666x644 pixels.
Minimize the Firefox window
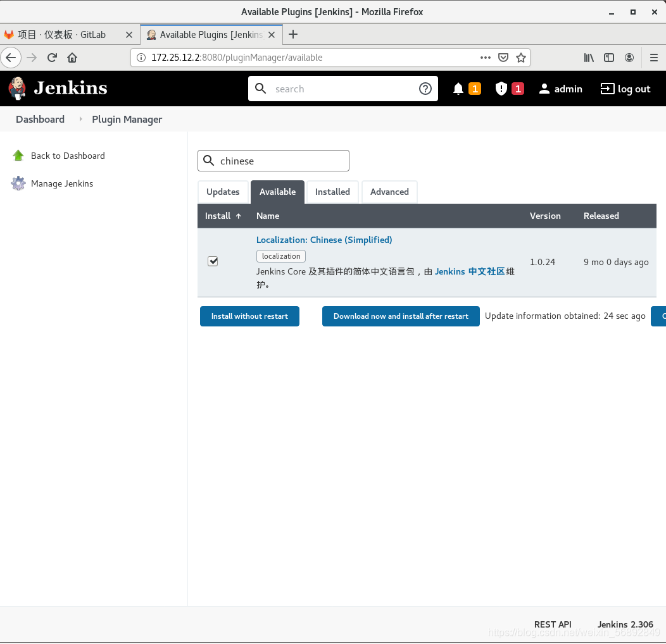click(x=612, y=12)
